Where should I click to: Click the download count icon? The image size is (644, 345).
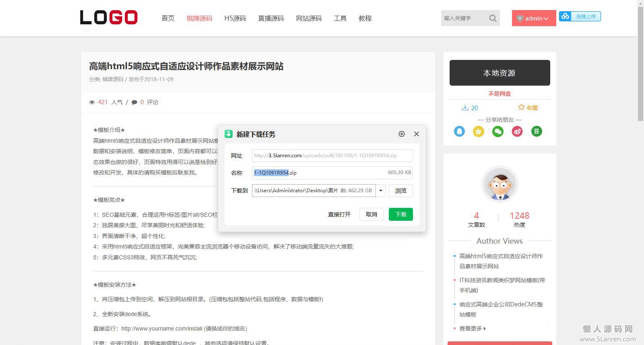pos(465,108)
